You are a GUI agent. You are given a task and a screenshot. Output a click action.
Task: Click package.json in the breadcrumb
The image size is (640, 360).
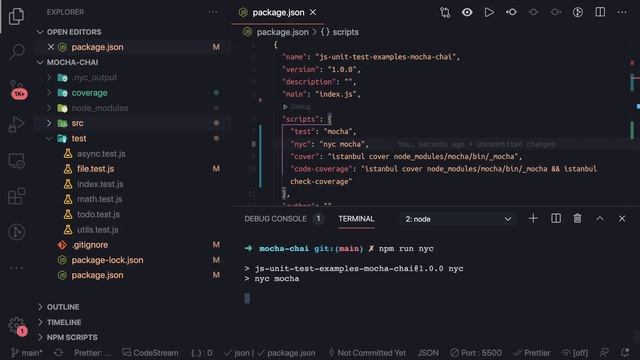point(282,32)
